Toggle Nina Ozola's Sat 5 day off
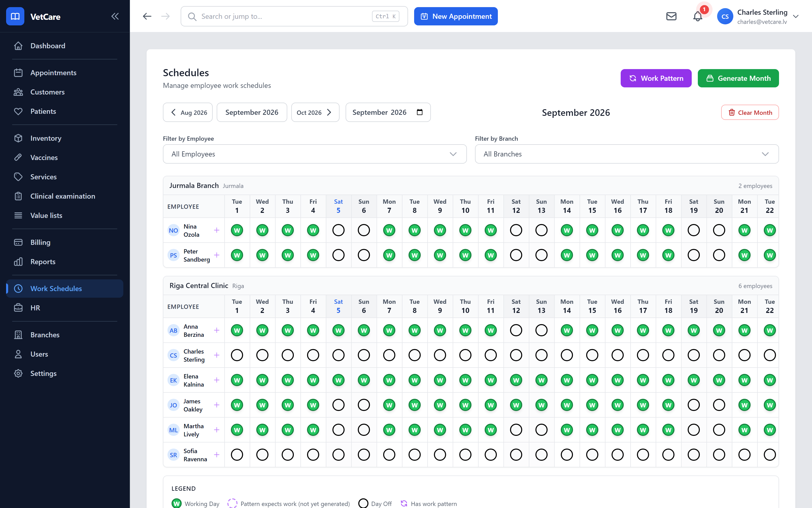The image size is (812, 508). point(338,230)
